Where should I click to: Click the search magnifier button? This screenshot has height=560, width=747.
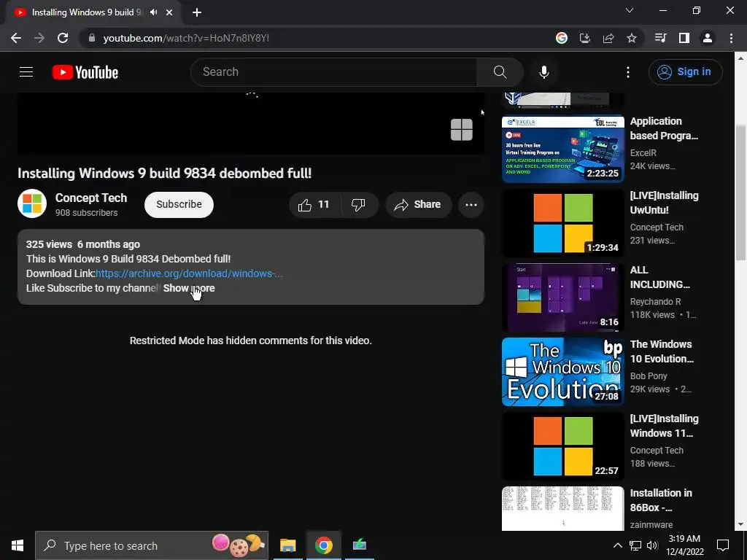[x=500, y=72]
